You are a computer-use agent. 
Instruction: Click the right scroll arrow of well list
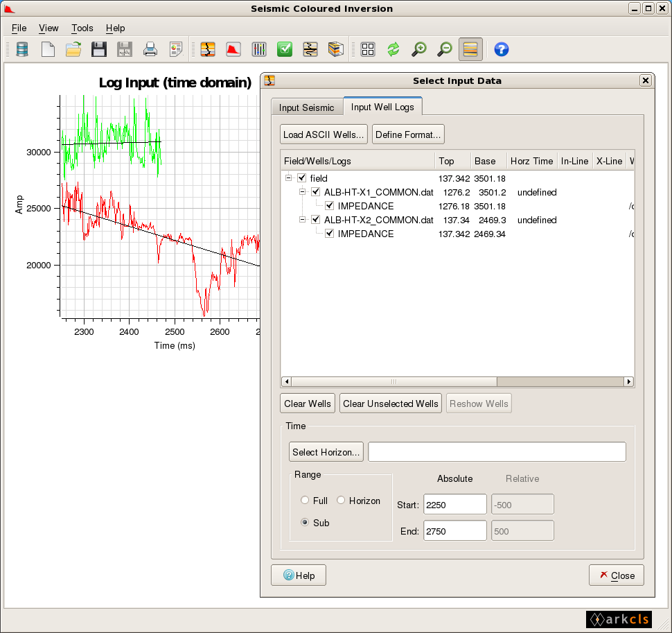pos(629,381)
